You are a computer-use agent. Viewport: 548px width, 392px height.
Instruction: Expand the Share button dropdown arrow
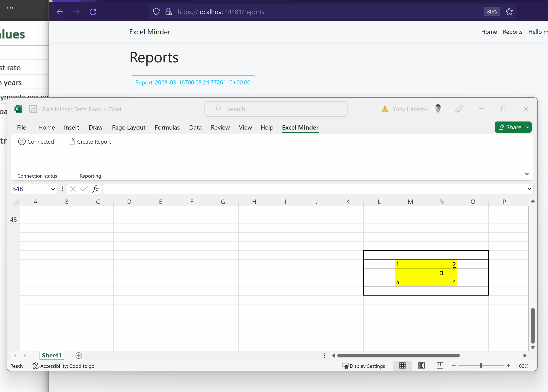point(528,127)
